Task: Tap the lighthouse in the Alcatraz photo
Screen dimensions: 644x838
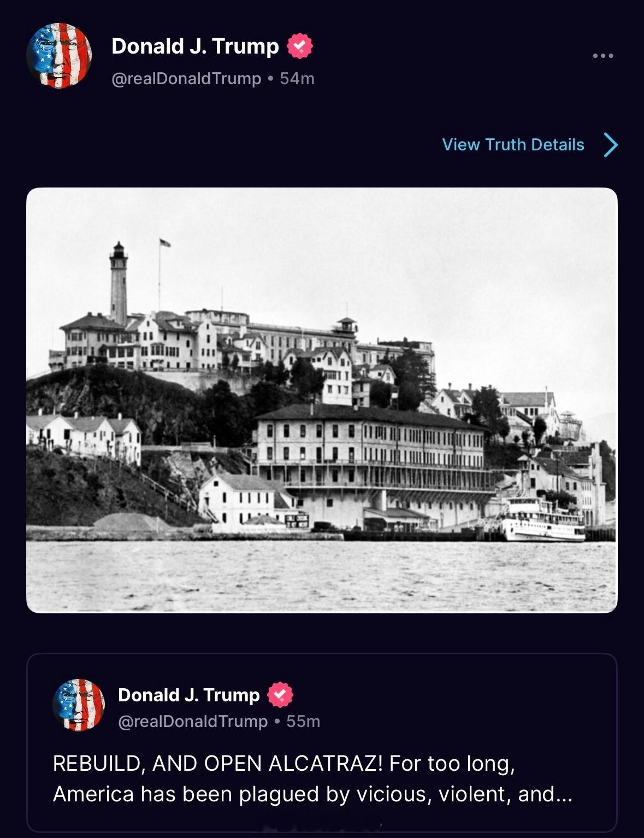Action: click(119, 283)
